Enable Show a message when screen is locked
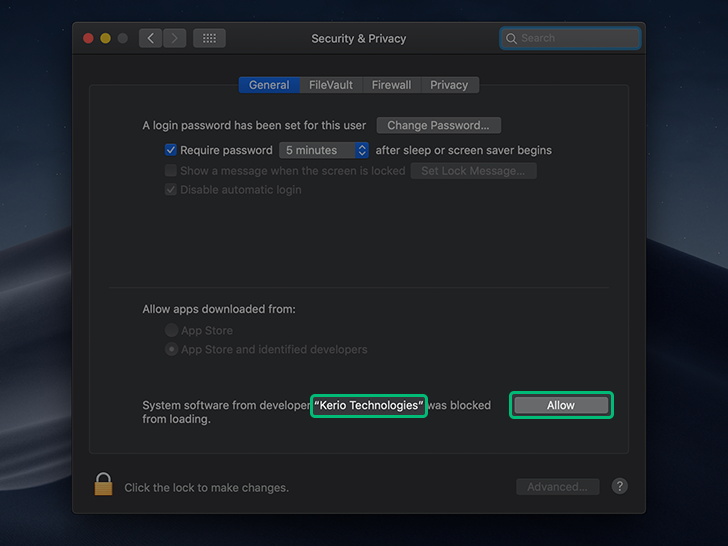The width and height of the screenshot is (728, 546). (170, 170)
